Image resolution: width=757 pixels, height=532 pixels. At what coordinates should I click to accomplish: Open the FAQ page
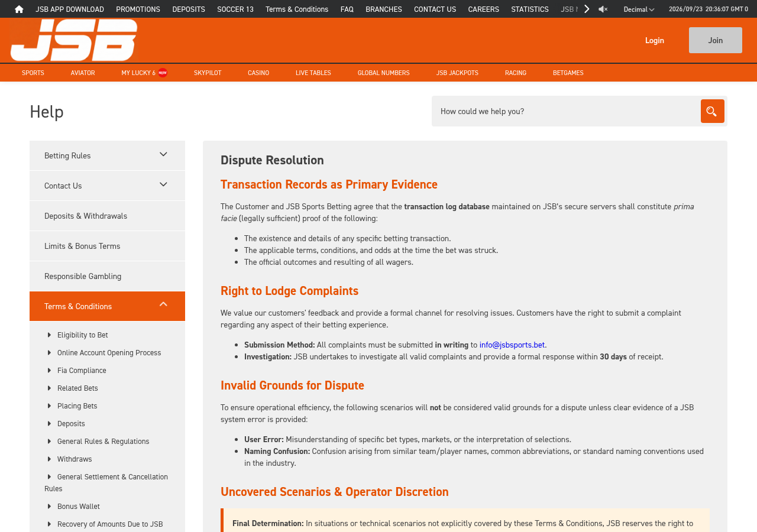coord(347,9)
